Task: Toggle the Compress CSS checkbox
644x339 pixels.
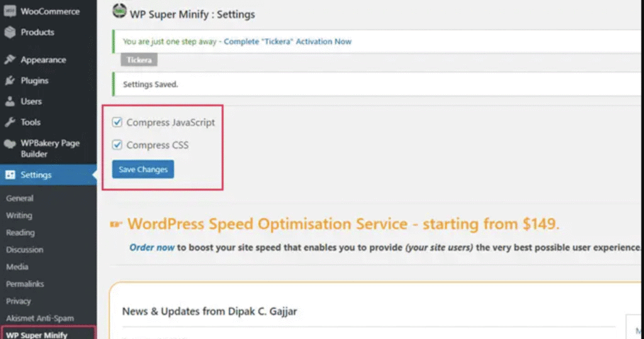Action: (x=117, y=145)
